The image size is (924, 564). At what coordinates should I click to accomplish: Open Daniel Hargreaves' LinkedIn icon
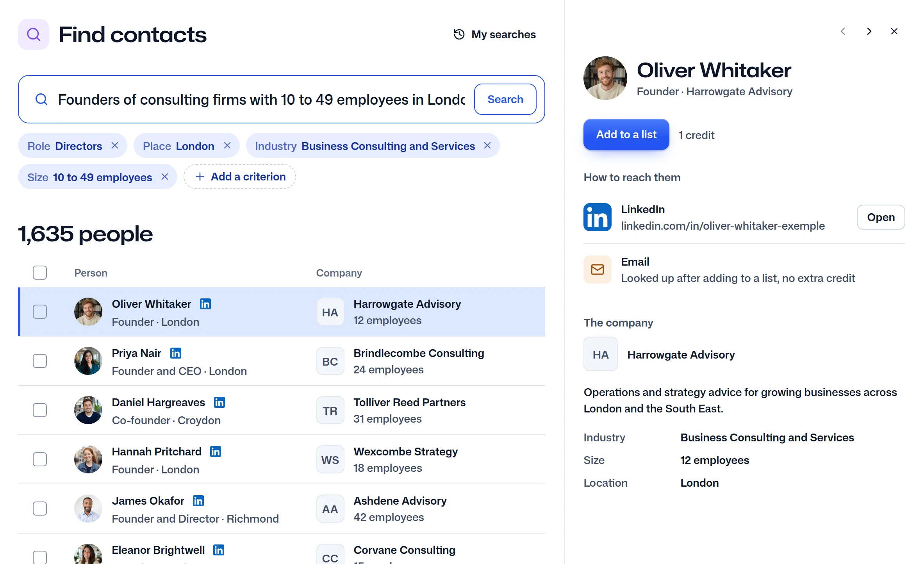[219, 402]
